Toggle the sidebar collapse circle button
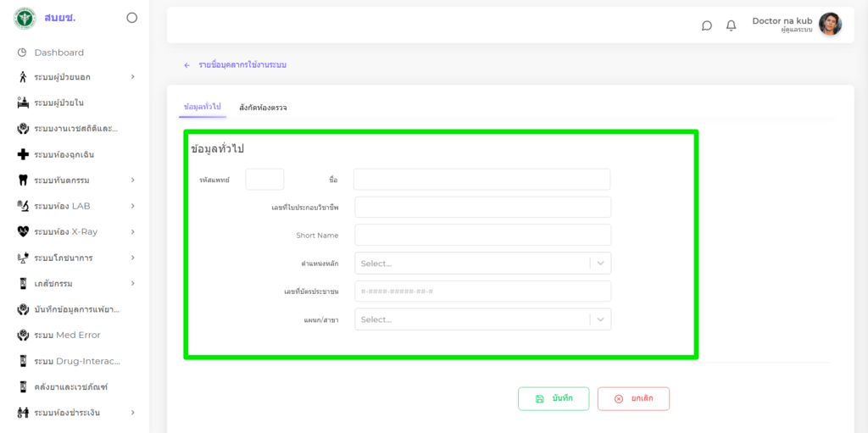The image size is (868, 433). (x=131, y=18)
